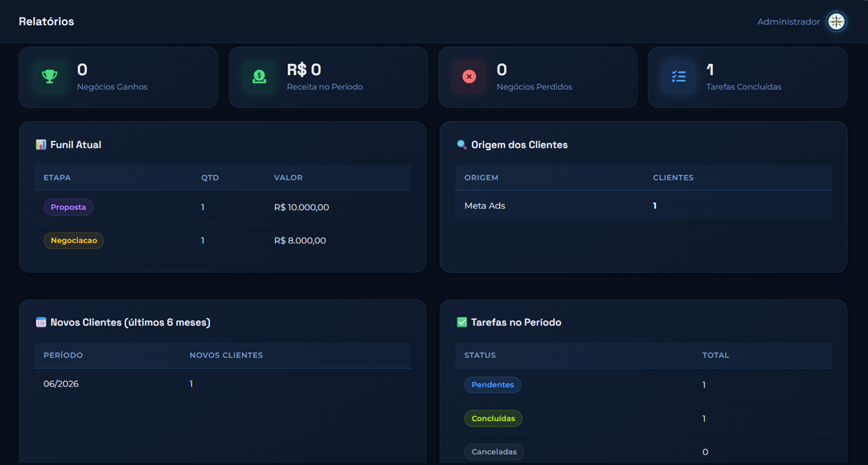This screenshot has width=868, height=465.
Task: Click the Novos Clientes (últimos 6 meses) heading
Action: point(130,323)
